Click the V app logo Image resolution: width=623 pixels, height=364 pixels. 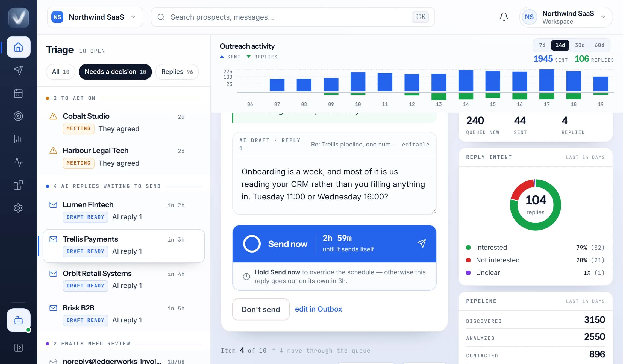tap(18, 18)
